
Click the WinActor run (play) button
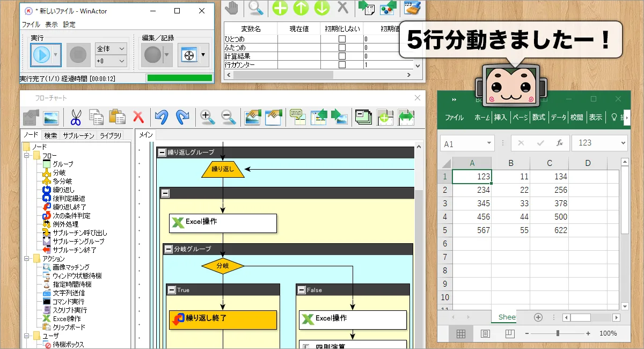pos(41,55)
